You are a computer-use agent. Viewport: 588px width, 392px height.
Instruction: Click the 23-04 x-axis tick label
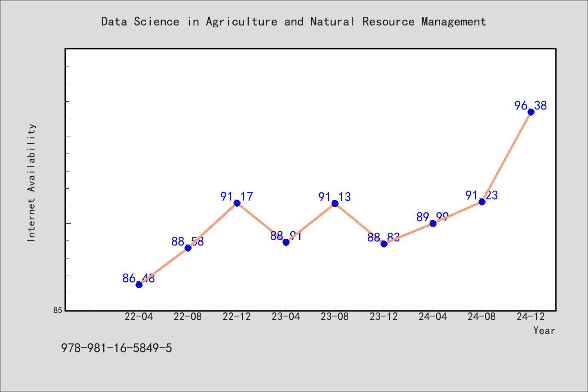click(x=286, y=317)
